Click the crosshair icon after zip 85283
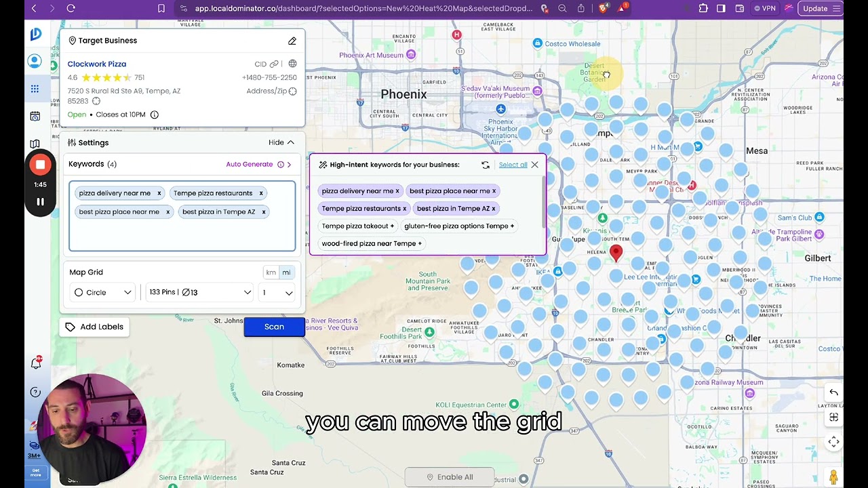The image size is (868, 488). 96,101
